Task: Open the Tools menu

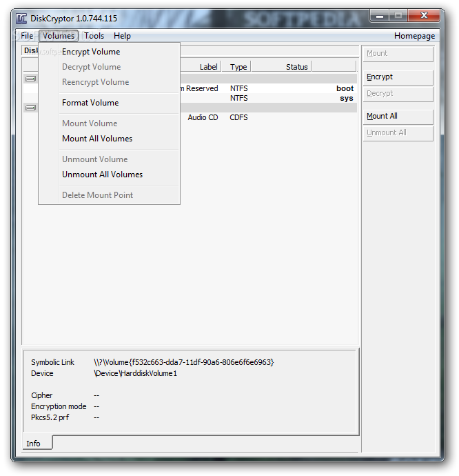Action: coord(94,36)
